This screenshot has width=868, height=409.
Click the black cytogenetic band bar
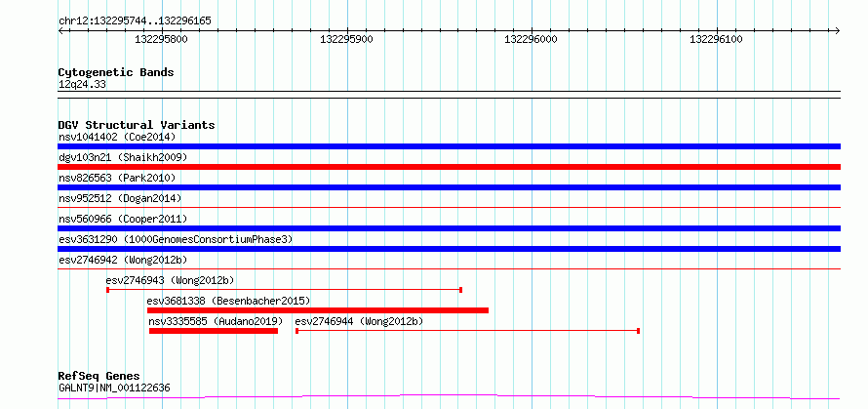[449, 95]
